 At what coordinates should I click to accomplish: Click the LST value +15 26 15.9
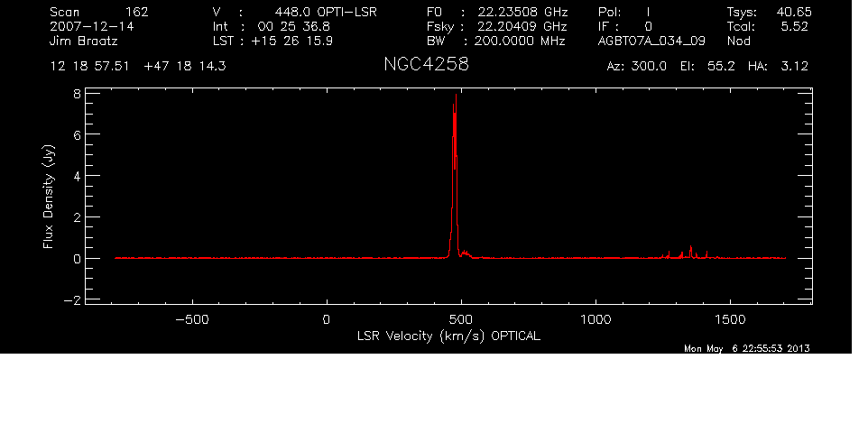291,41
